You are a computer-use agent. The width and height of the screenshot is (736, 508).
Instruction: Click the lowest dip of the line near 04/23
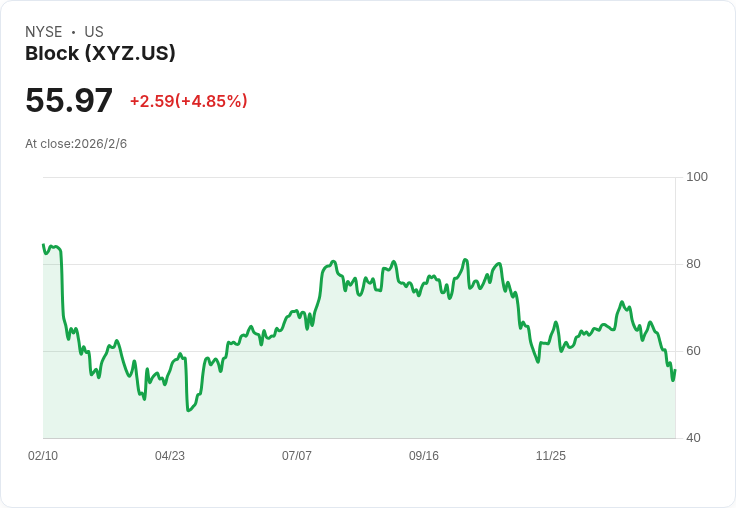188,410
